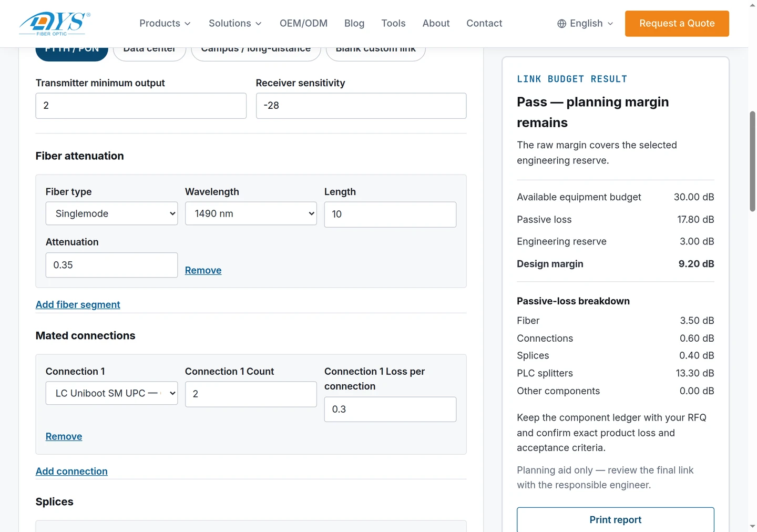Expand the Solutions menu

tap(235, 23)
